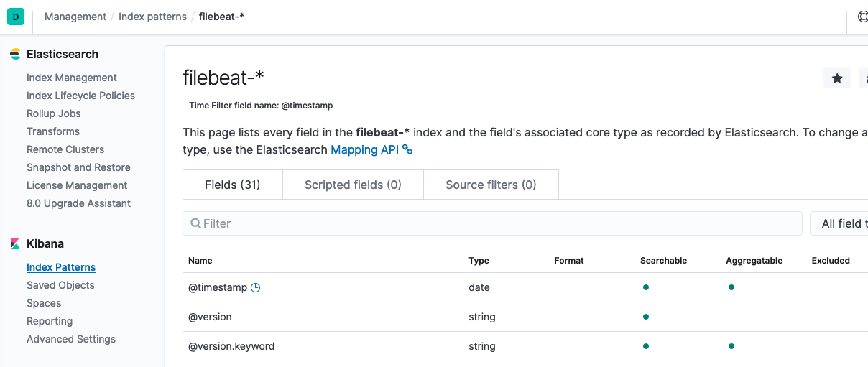Click the Filter fields input
Image resolution: width=868 pixels, height=367 pixels.
click(x=496, y=223)
